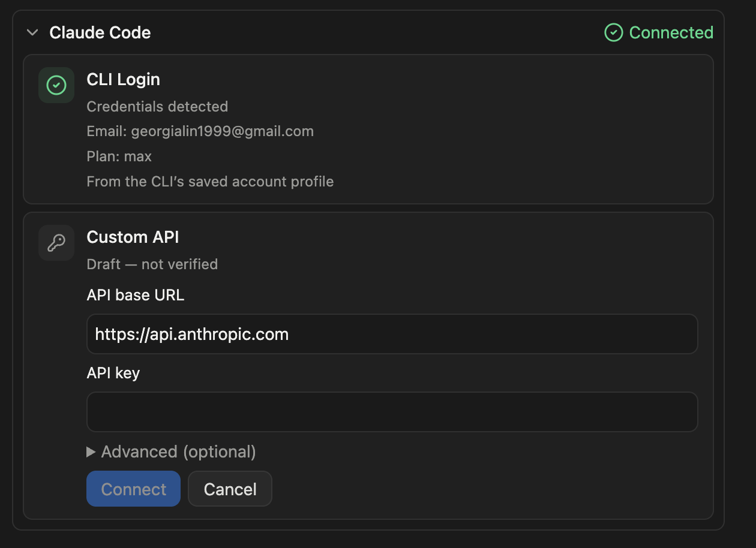Click the saved account profile line

coord(210,182)
